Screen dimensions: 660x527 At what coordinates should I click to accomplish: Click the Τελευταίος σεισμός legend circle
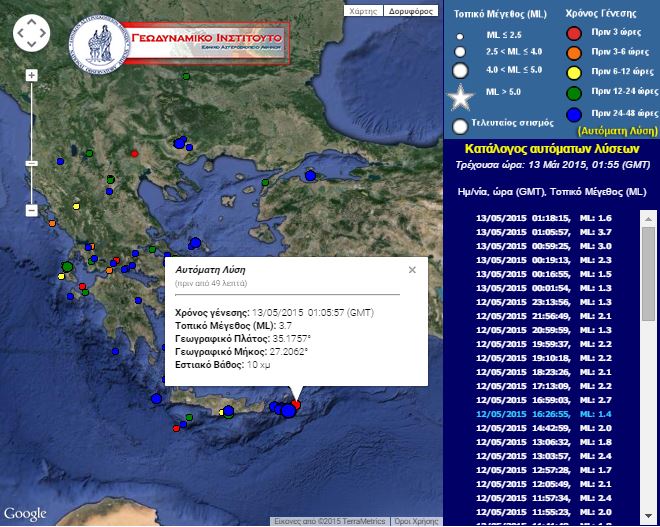click(460, 126)
